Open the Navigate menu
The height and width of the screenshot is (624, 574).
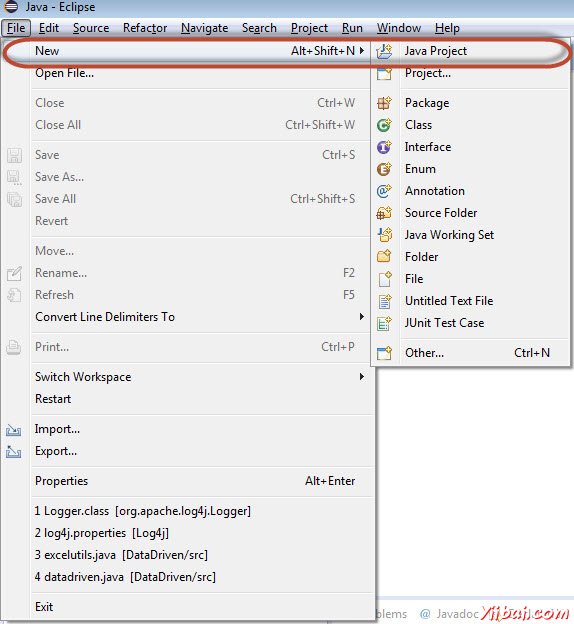pos(204,28)
